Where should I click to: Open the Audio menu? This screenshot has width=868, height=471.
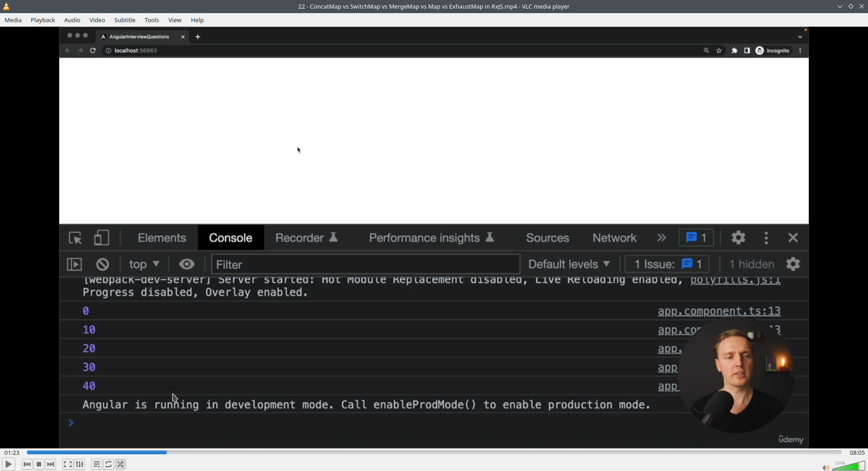[72, 20]
